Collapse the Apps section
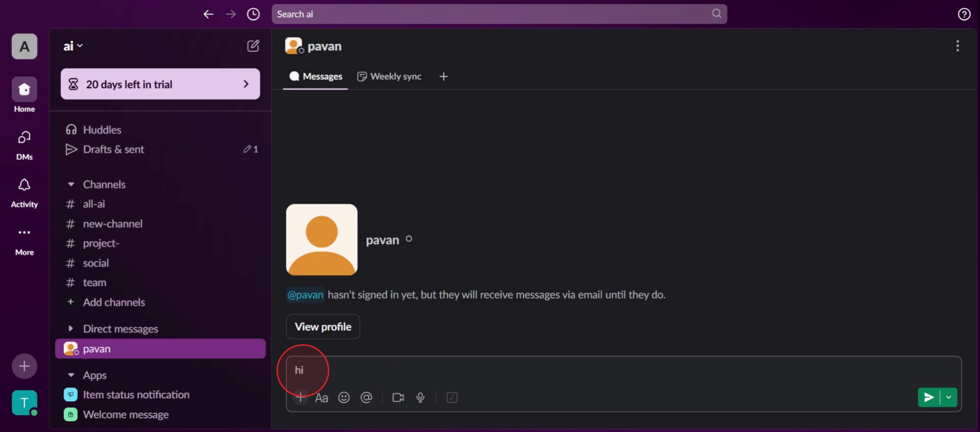This screenshot has height=432, width=980. [71, 375]
